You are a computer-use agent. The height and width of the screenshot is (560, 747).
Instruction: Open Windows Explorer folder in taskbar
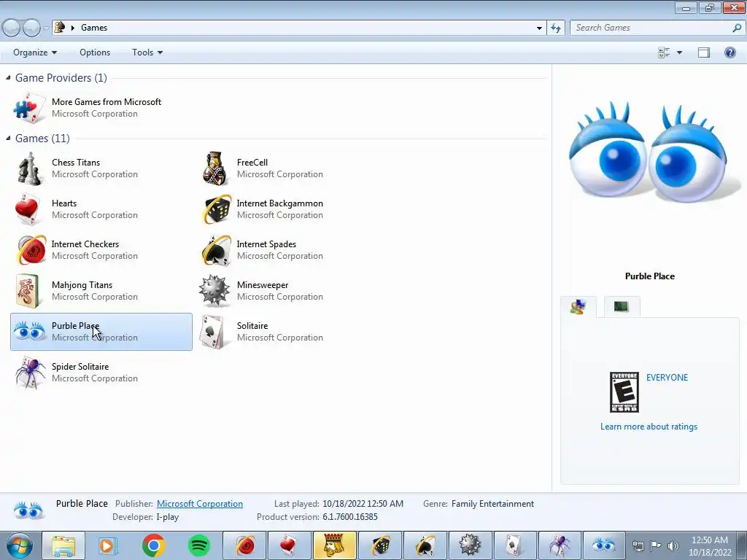coord(63,545)
